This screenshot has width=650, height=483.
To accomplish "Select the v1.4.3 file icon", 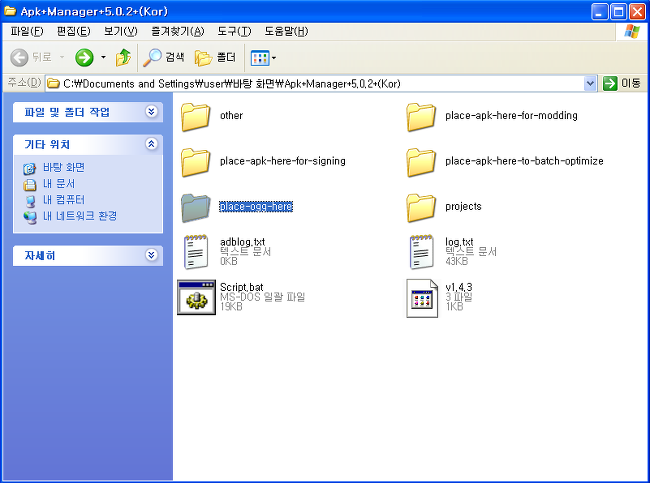I will [422, 298].
